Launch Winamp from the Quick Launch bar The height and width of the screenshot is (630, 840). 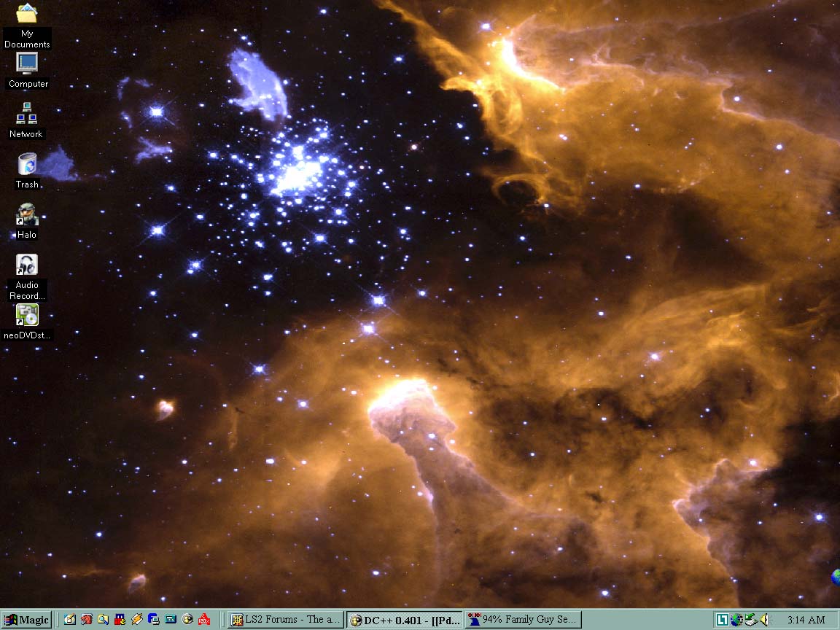click(137, 620)
